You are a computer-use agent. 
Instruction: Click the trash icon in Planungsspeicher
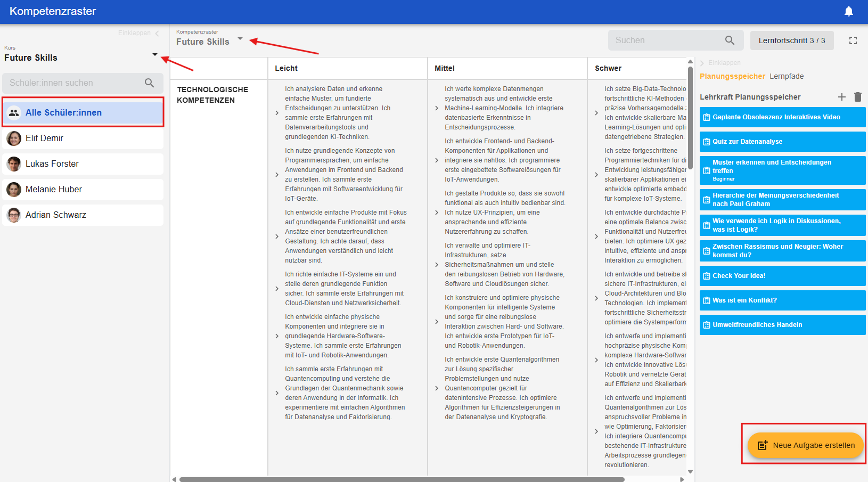[857, 97]
